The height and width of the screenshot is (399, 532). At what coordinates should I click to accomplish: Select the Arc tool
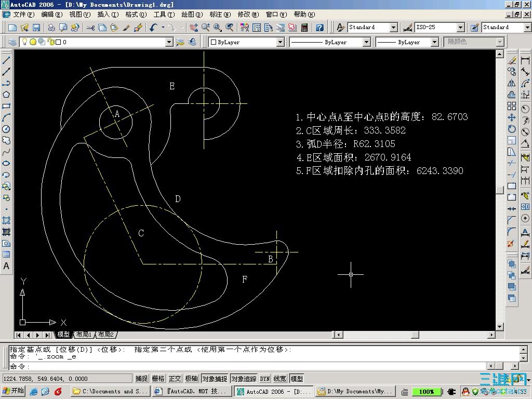(x=6, y=118)
